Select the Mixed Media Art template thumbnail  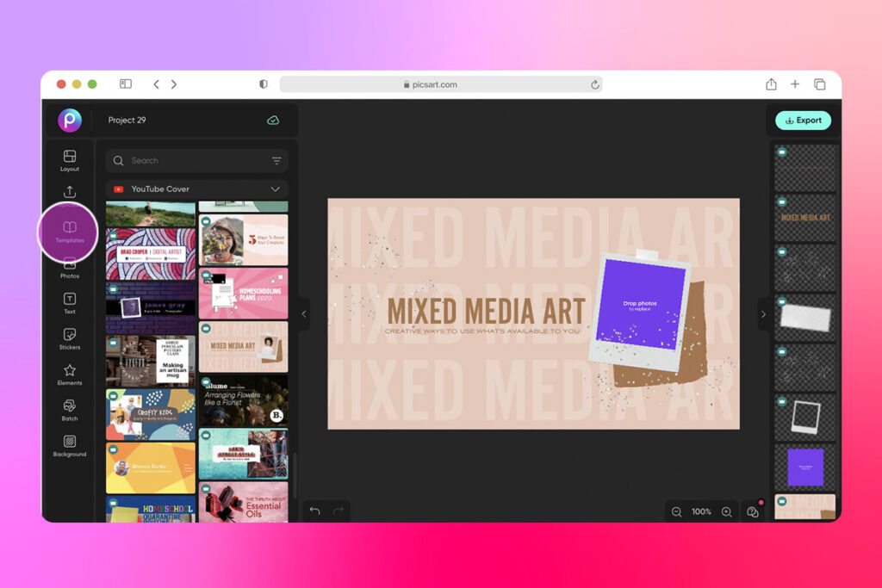tap(243, 347)
